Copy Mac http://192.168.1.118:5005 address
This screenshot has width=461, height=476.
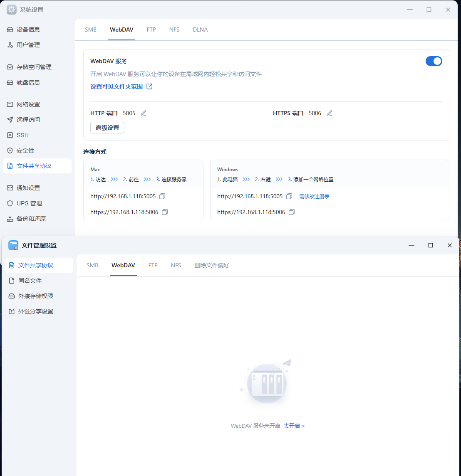pos(162,196)
